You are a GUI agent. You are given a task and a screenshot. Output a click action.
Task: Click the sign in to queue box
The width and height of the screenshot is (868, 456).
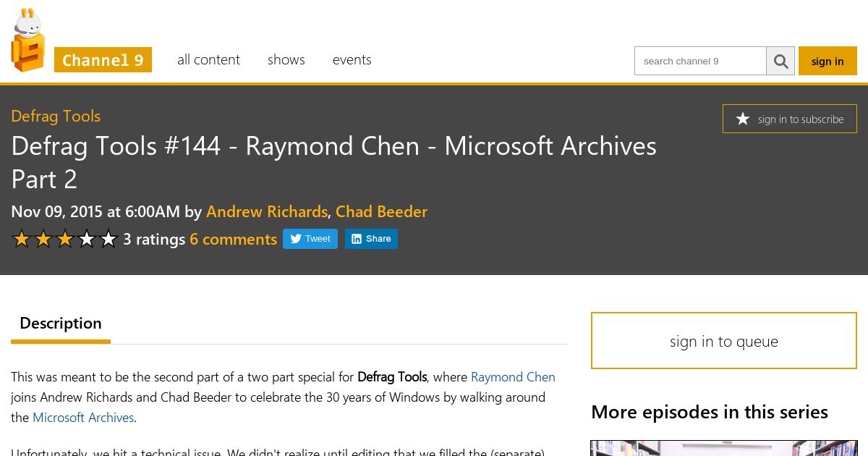coord(724,341)
